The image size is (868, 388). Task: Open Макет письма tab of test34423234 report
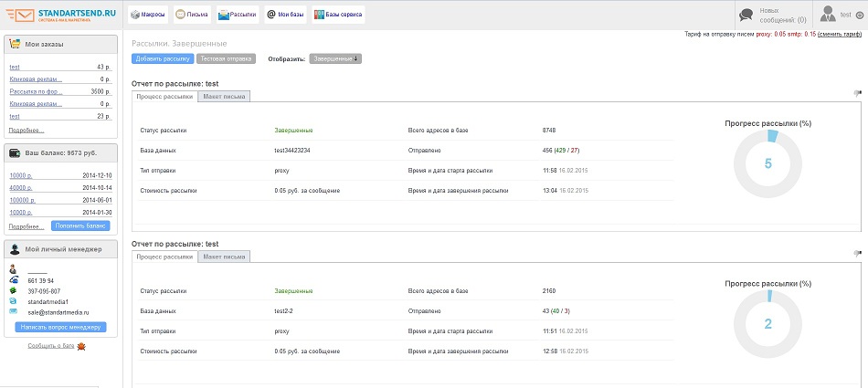coord(224,96)
